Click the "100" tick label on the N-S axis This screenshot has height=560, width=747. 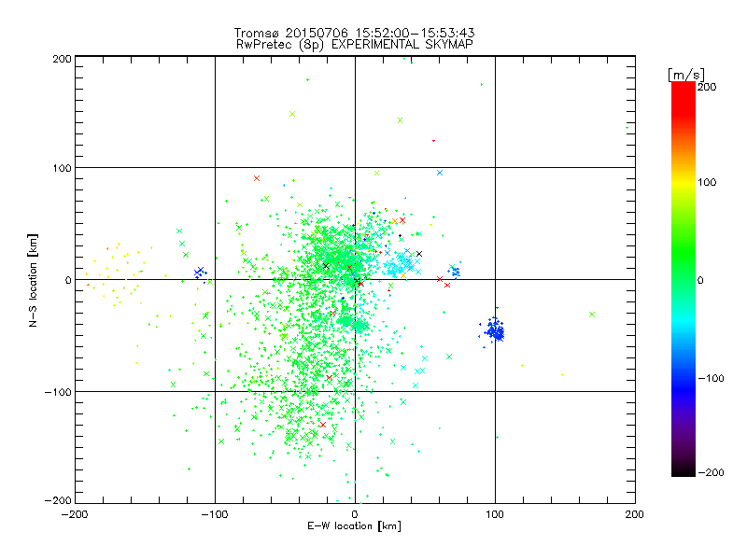[62, 168]
